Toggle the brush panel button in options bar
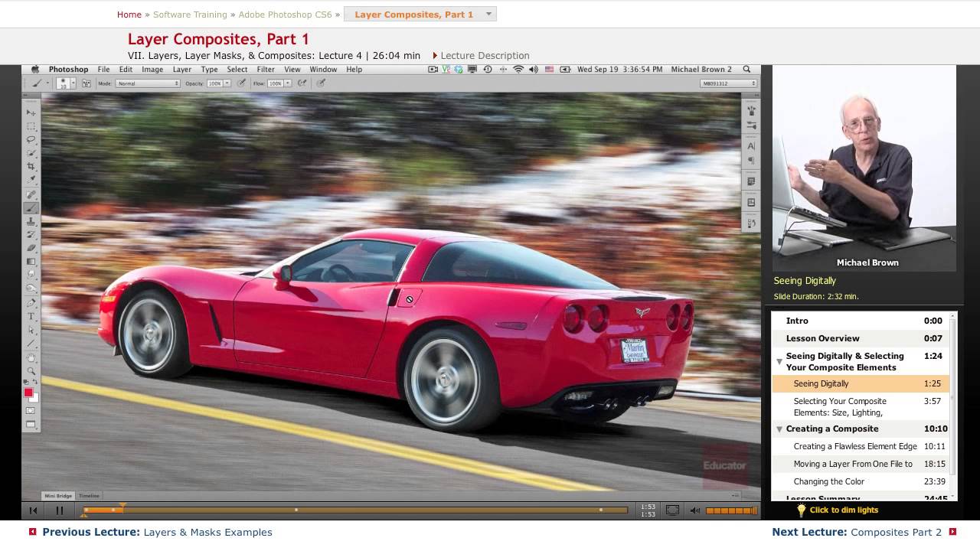Image resolution: width=980 pixels, height=551 pixels. click(x=87, y=83)
